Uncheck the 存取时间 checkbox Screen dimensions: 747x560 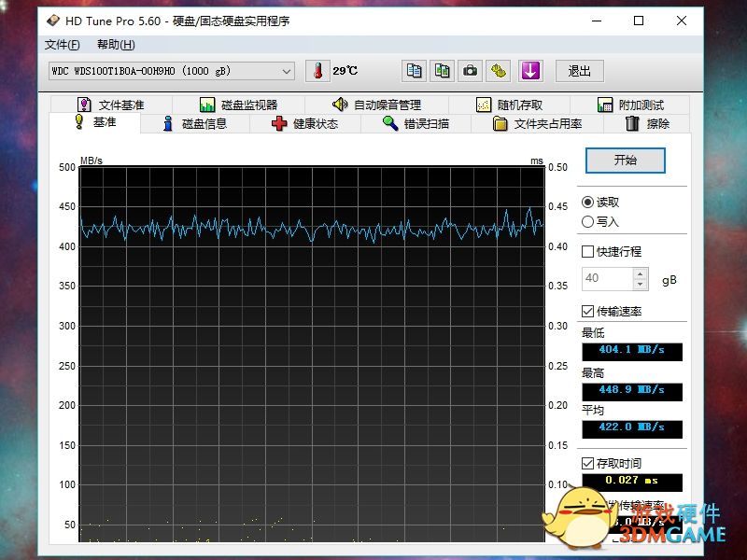pos(587,463)
